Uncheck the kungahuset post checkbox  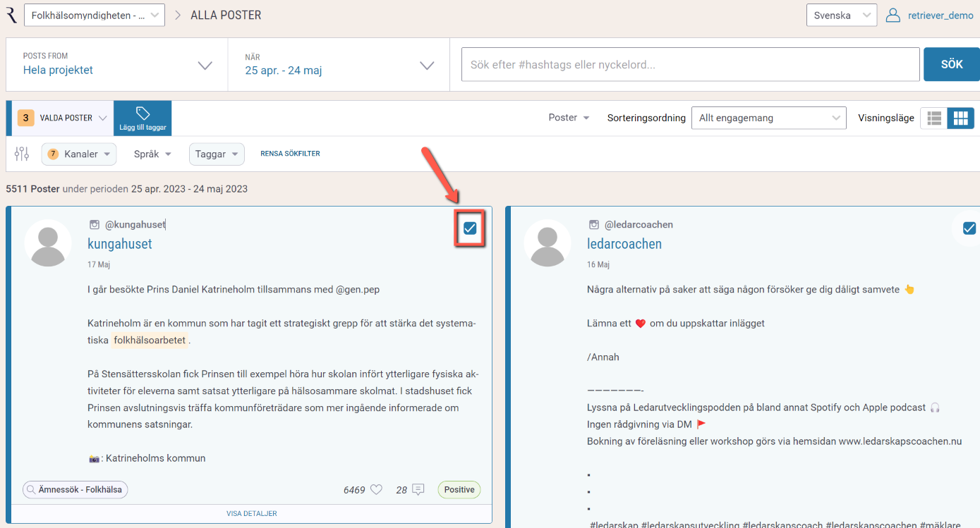(x=470, y=228)
